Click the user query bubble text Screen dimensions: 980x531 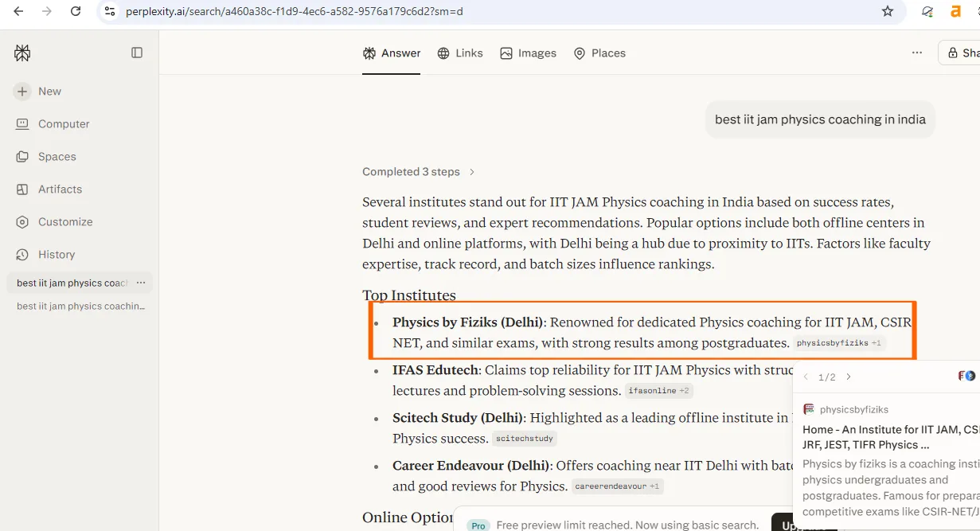click(x=820, y=119)
